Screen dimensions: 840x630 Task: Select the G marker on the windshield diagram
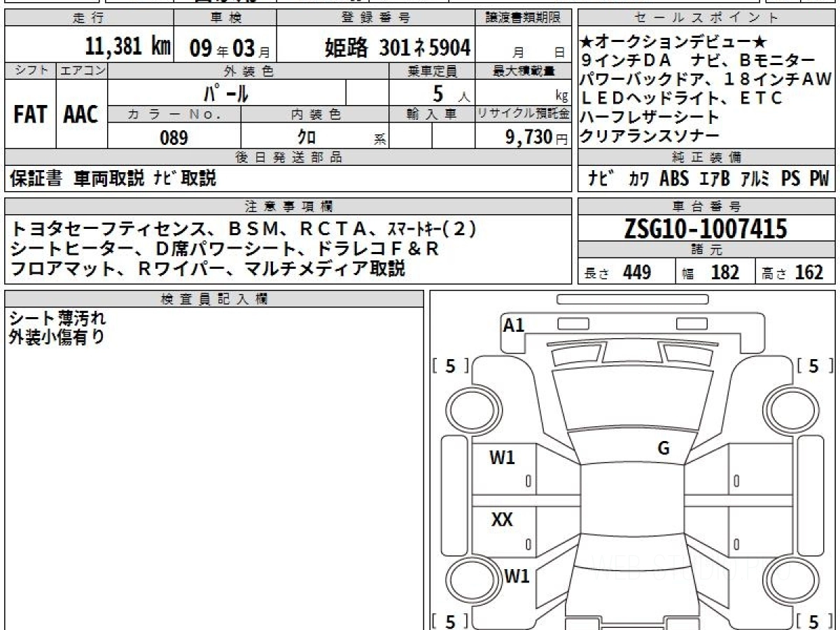(x=664, y=449)
